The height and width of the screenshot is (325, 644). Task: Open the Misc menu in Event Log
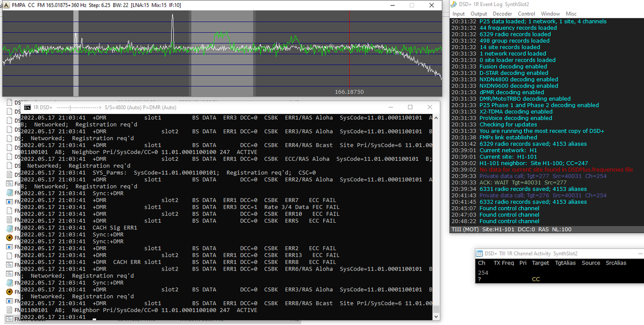point(571,14)
